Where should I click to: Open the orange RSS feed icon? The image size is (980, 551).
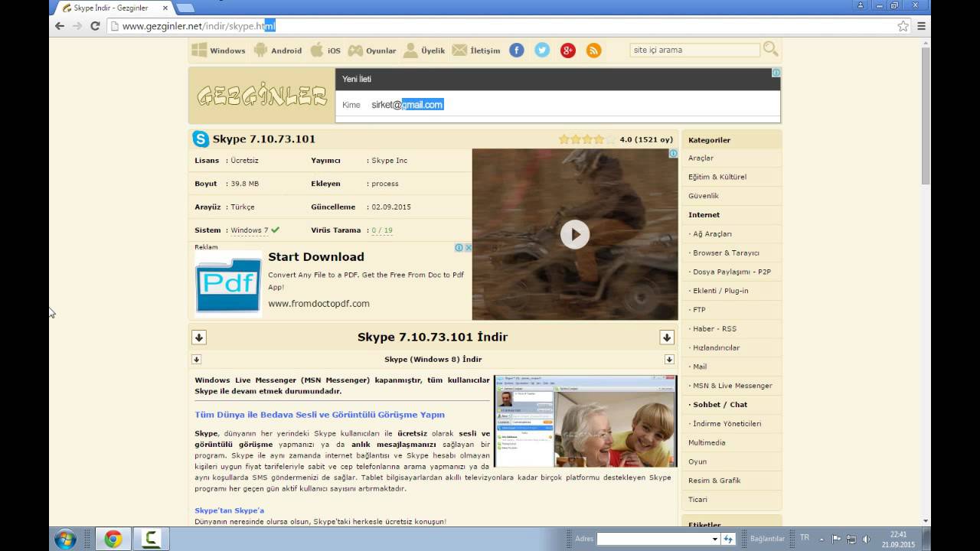click(593, 51)
